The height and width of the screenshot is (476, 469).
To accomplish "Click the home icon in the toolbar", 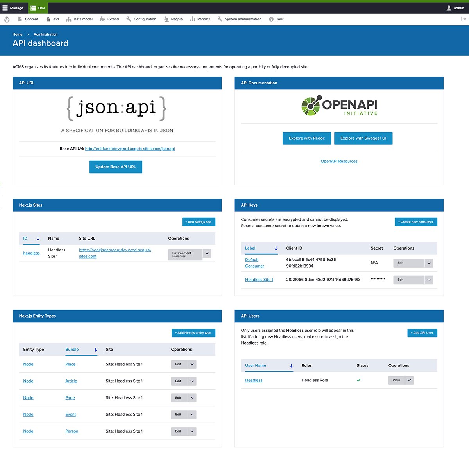I will 7,19.
